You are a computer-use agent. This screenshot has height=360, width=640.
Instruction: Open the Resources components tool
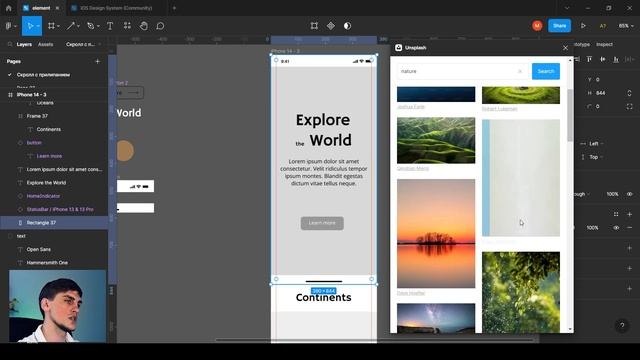[x=127, y=26]
